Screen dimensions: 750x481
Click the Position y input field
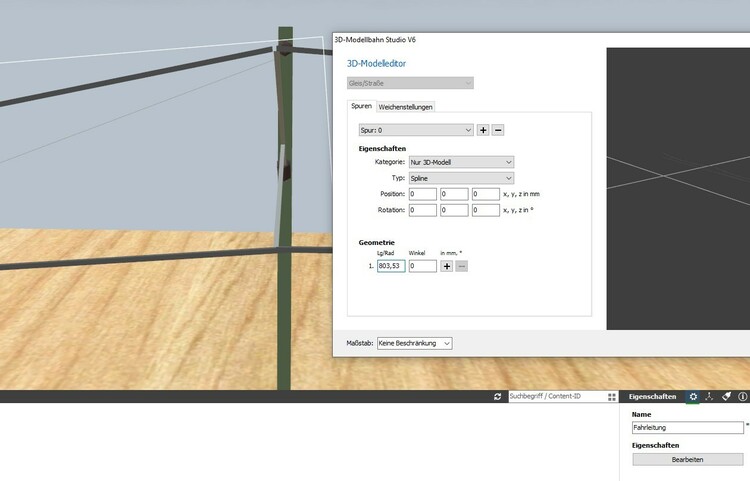tap(454, 194)
